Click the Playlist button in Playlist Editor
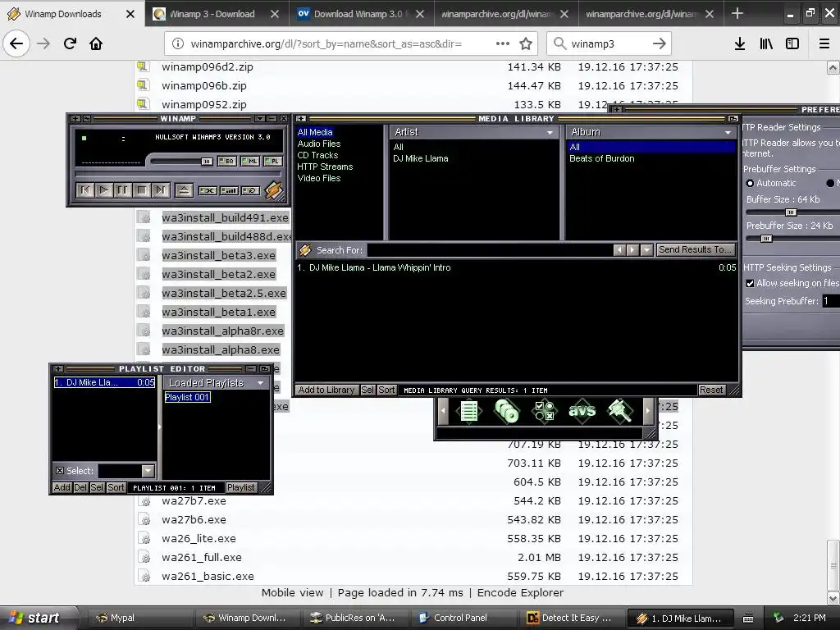Viewport: 840px width, 630px height. 240,487
